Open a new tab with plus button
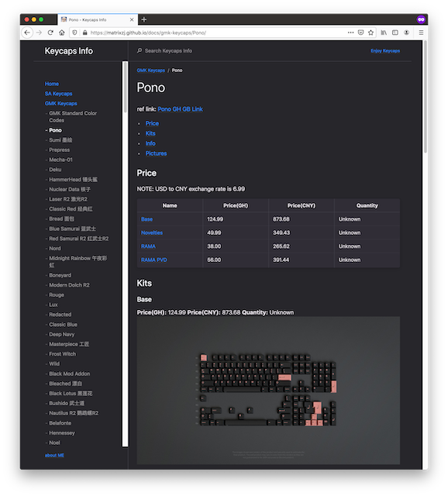Viewport: 448px width, 496px height. [x=144, y=19]
